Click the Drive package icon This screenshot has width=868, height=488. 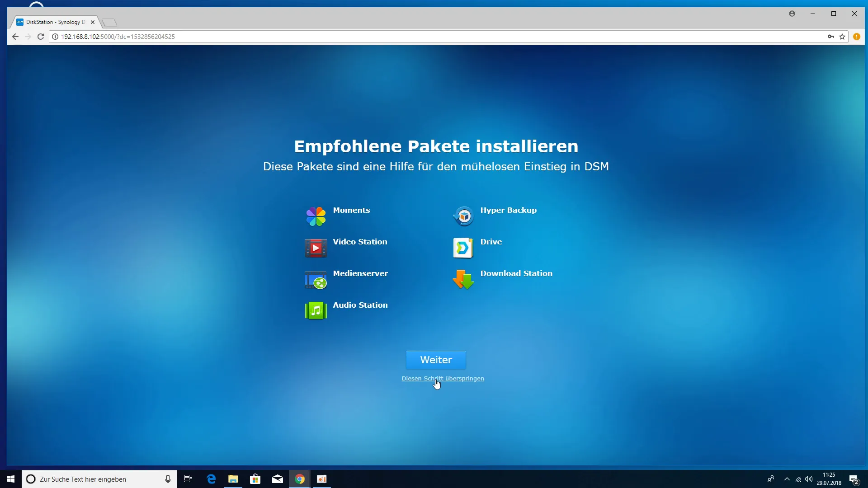click(463, 248)
